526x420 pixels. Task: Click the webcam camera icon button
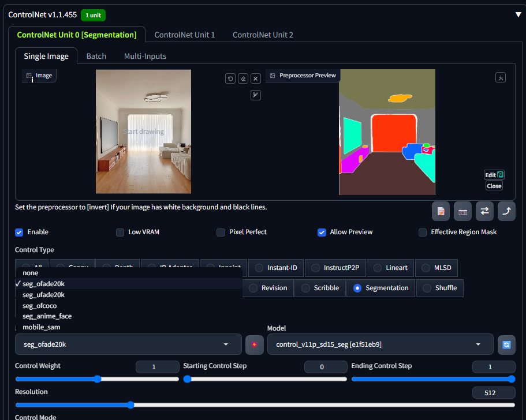tap(462, 212)
